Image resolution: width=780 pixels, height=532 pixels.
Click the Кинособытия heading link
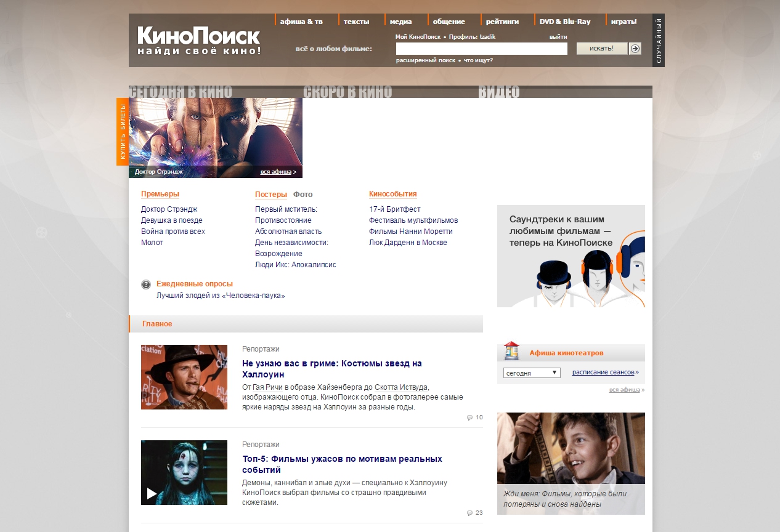393,194
